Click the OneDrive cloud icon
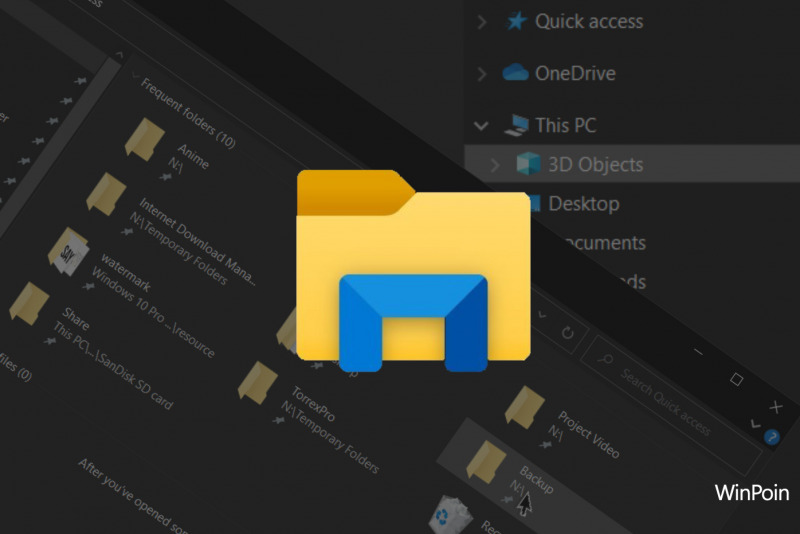The width and height of the screenshot is (800, 534). [x=515, y=72]
